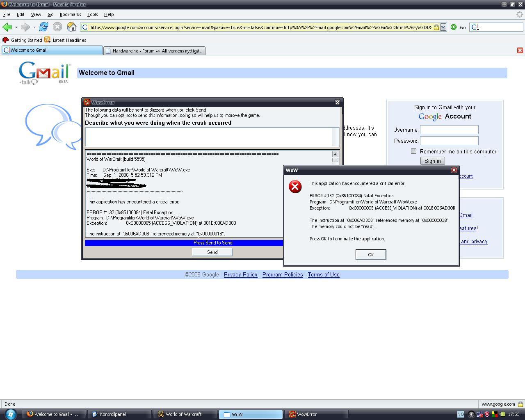Open Kontrollpanel from the taskbar

point(119,414)
